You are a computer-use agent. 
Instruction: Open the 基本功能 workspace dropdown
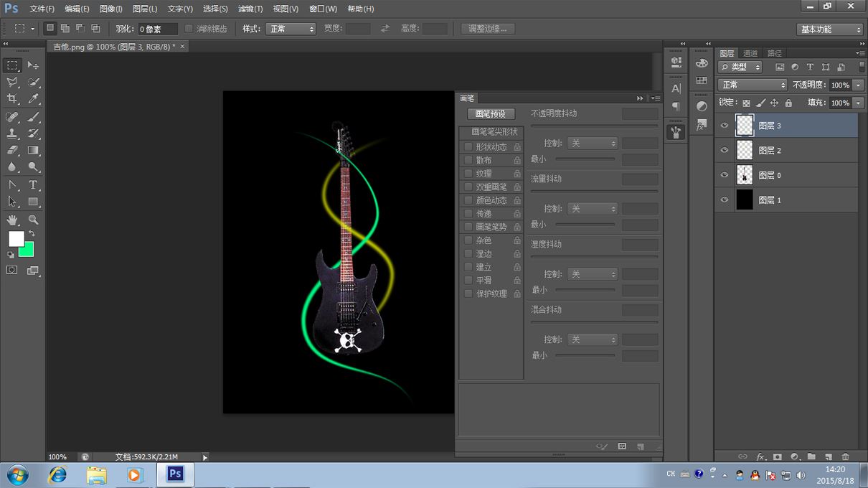coord(830,29)
